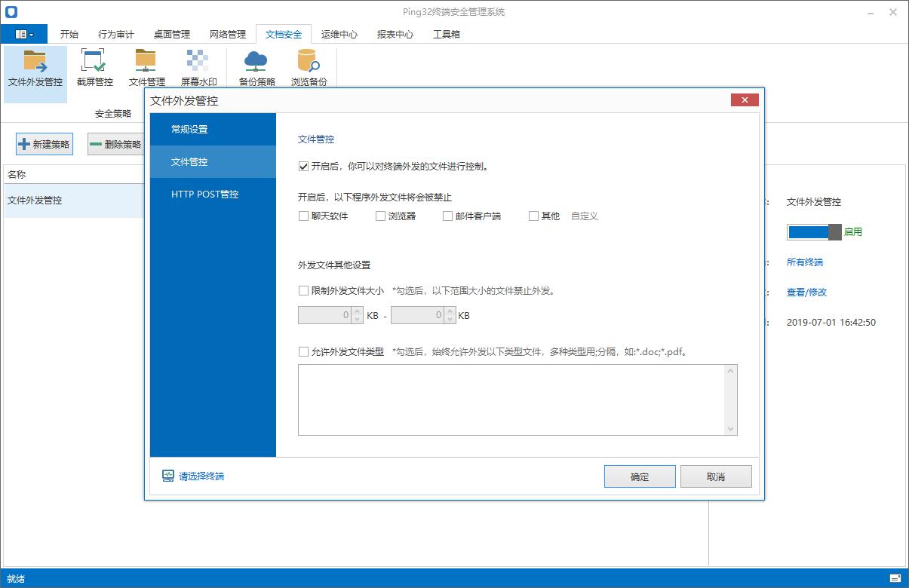Uncheck the 开启后 file control enable checkbox
The width and height of the screenshot is (909, 588).
click(x=304, y=167)
